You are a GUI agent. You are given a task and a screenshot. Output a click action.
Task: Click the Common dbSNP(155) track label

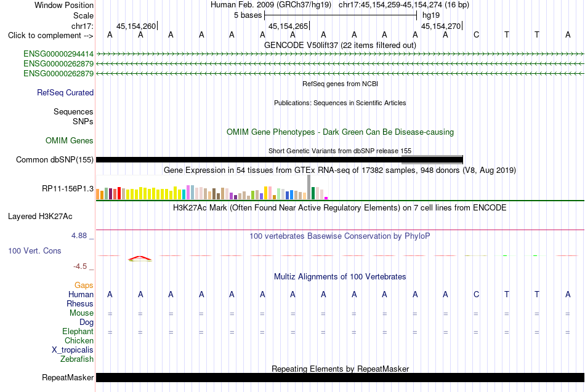54,159
